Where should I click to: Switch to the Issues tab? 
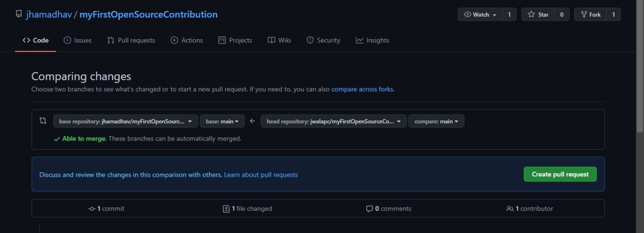pos(77,40)
